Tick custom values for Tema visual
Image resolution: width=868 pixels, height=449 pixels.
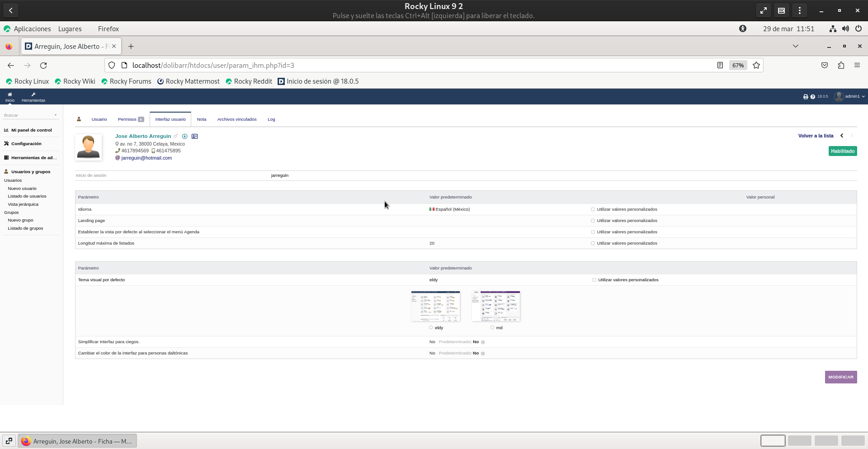pos(594,280)
